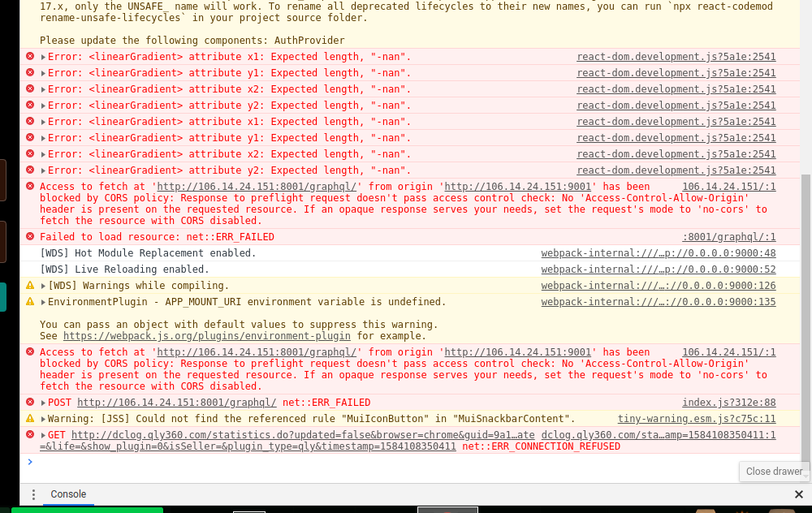Image resolution: width=812 pixels, height=513 pixels.
Task: Click warning icon beside EnvironmentPlugin message
Action: click(x=30, y=301)
